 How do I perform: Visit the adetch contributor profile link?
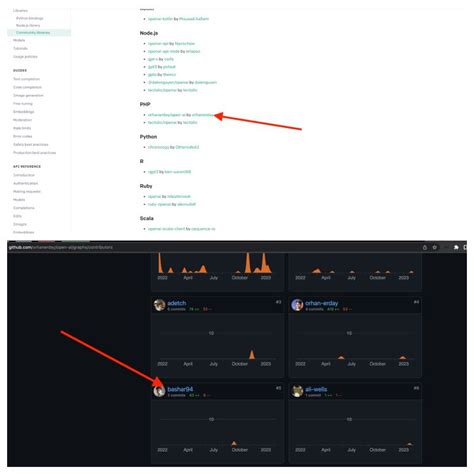pos(177,303)
